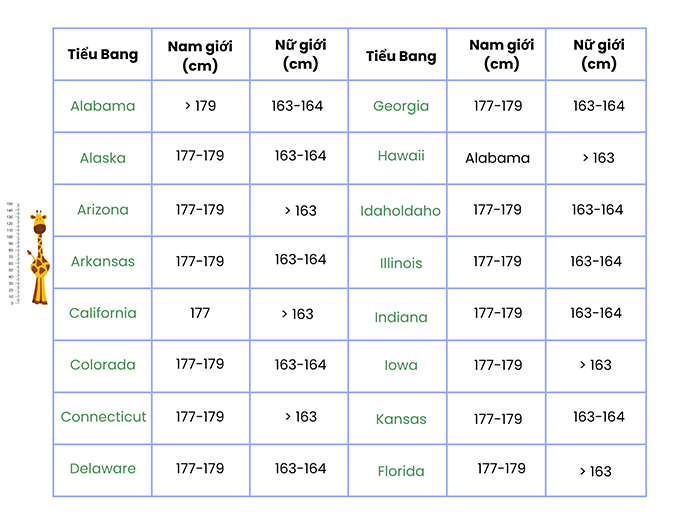Viewport: 700px width, 525px height.
Task: Open the Idaholdaho entry
Action: pos(401,211)
